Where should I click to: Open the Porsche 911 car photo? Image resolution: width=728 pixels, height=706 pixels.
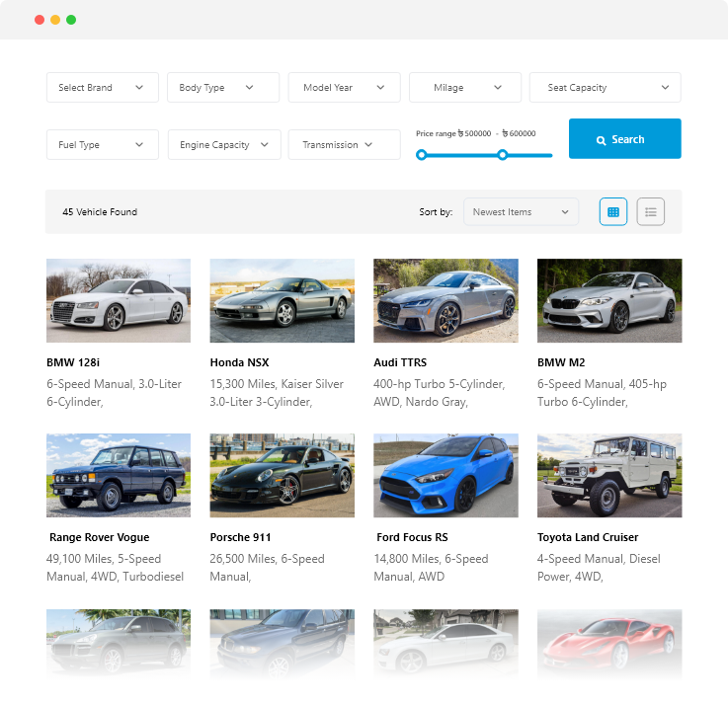pyautogui.click(x=283, y=475)
